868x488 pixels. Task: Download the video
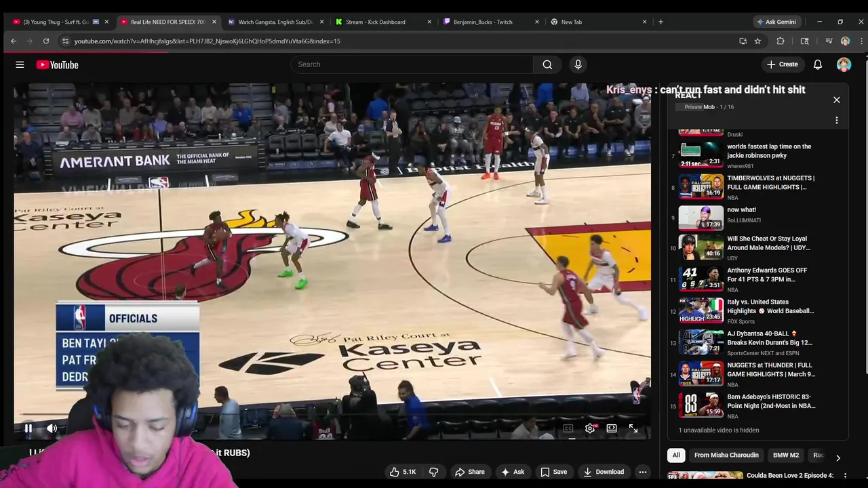[x=604, y=472]
